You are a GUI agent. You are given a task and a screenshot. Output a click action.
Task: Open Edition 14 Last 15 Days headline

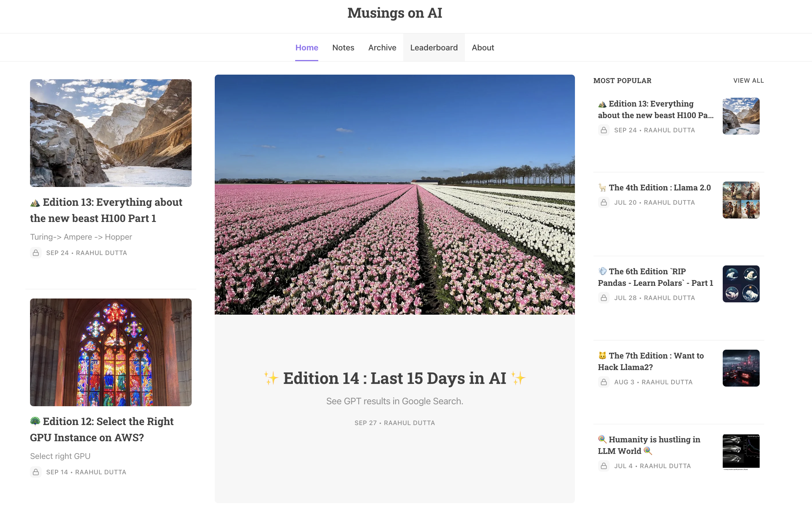394,378
